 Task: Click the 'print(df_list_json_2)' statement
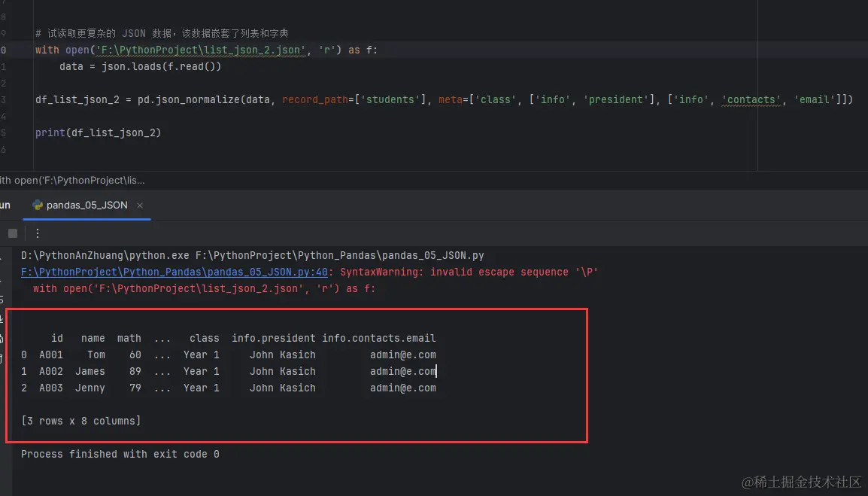click(x=98, y=133)
